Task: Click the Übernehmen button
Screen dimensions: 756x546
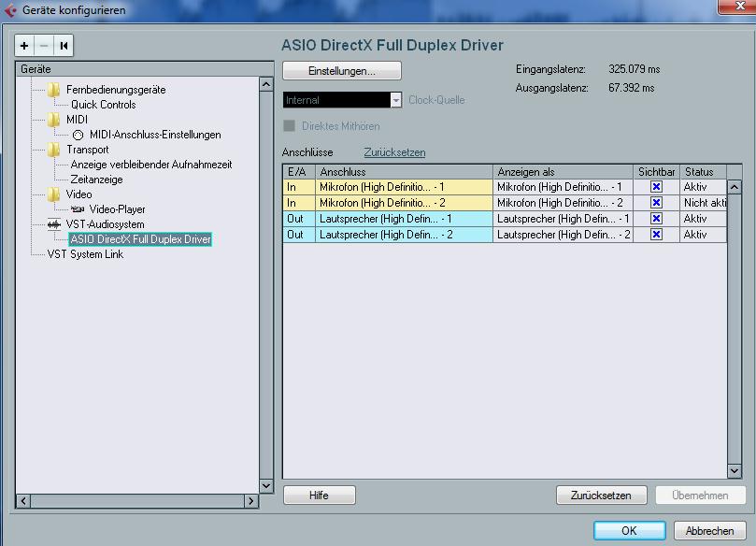Action: [700, 496]
